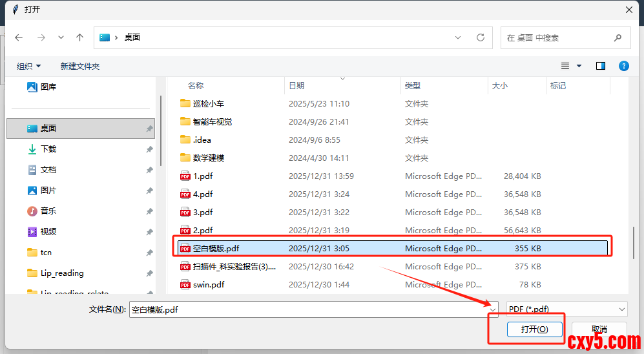The width and height of the screenshot is (644, 354).
Task: Change view layout icon
Action: pyautogui.click(x=565, y=66)
